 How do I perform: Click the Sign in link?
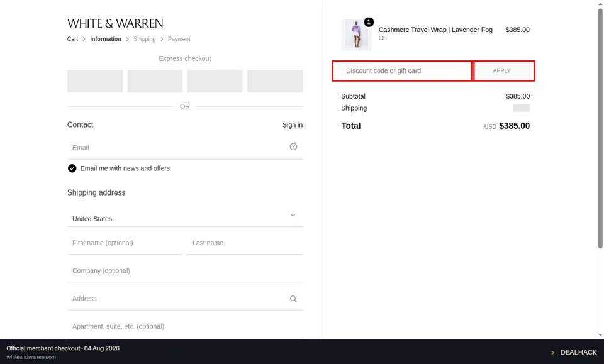click(293, 125)
